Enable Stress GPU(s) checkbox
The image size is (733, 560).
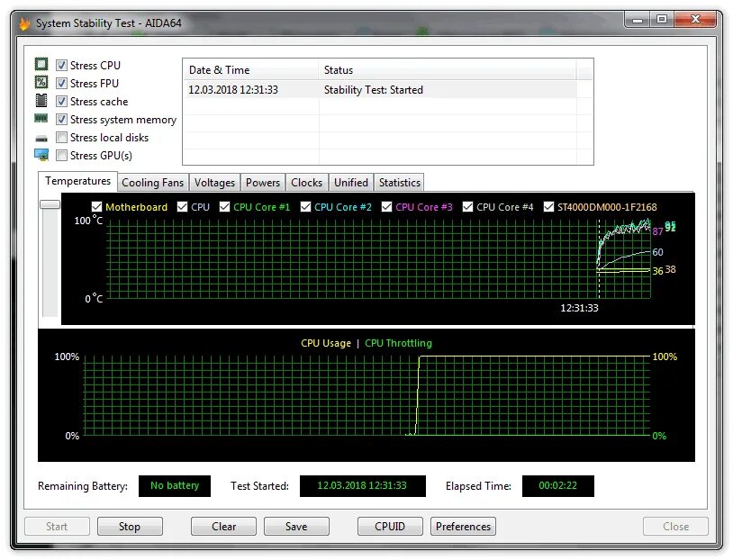[61, 155]
